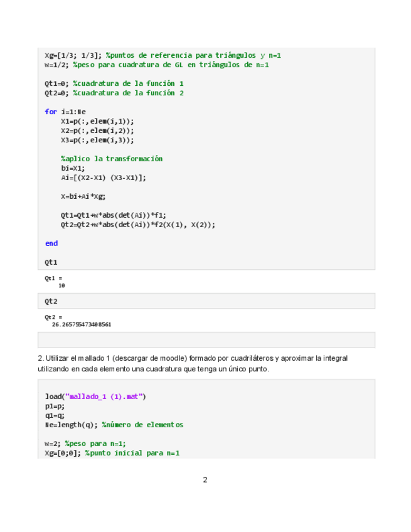Click the line 'p1=p;'
The width and height of the screenshot is (411, 532).
point(55,406)
